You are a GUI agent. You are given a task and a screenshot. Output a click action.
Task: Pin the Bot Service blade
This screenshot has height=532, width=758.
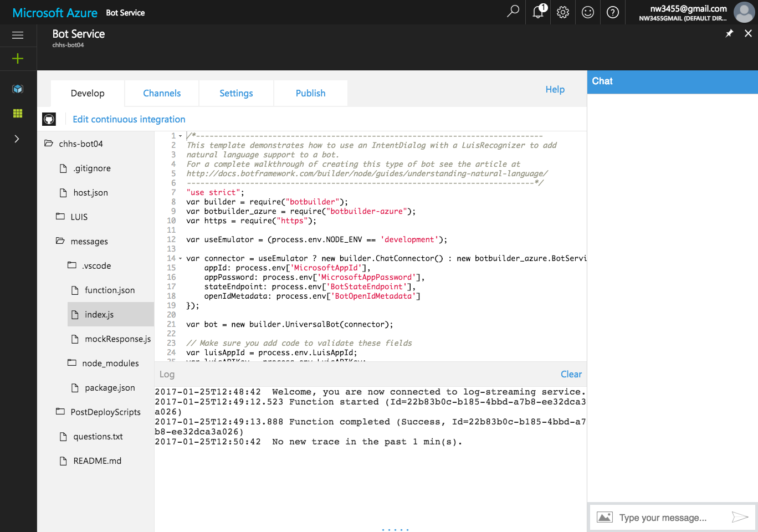[x=729, y=33]
